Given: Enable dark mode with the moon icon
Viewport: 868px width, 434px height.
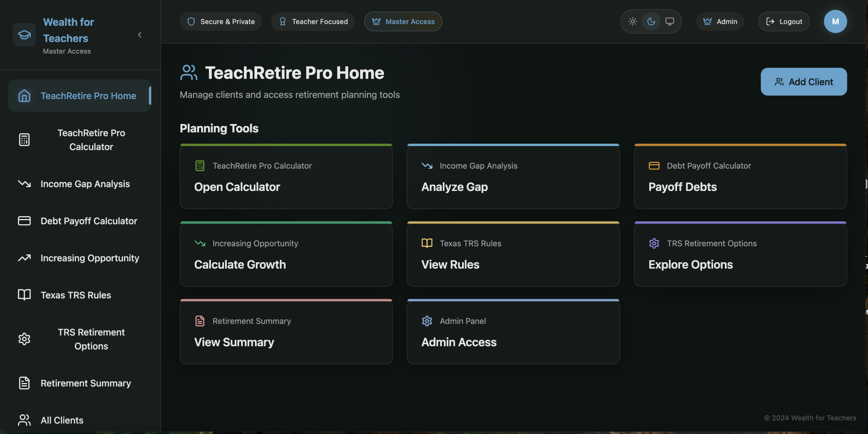Looking at the screenshot, I should click(x=651, y=21).
